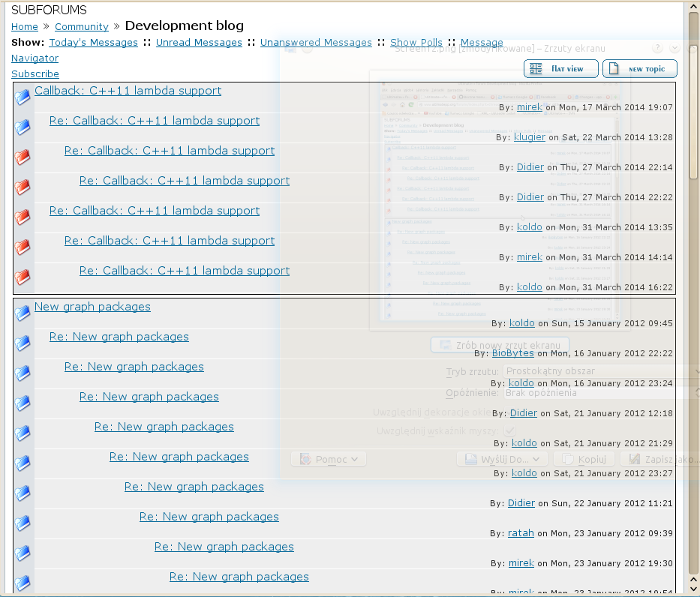Subscribe to this forum
The width and height of the screenshot is (700, 597).
click(x=35, y=74)
